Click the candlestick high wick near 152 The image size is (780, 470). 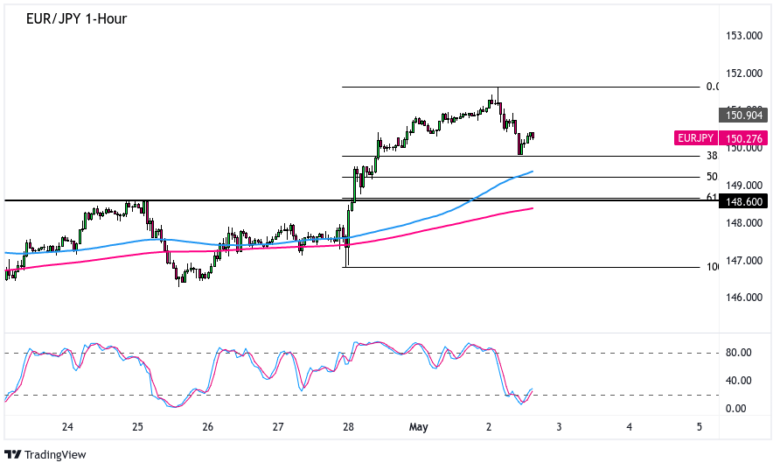(497, 91)
